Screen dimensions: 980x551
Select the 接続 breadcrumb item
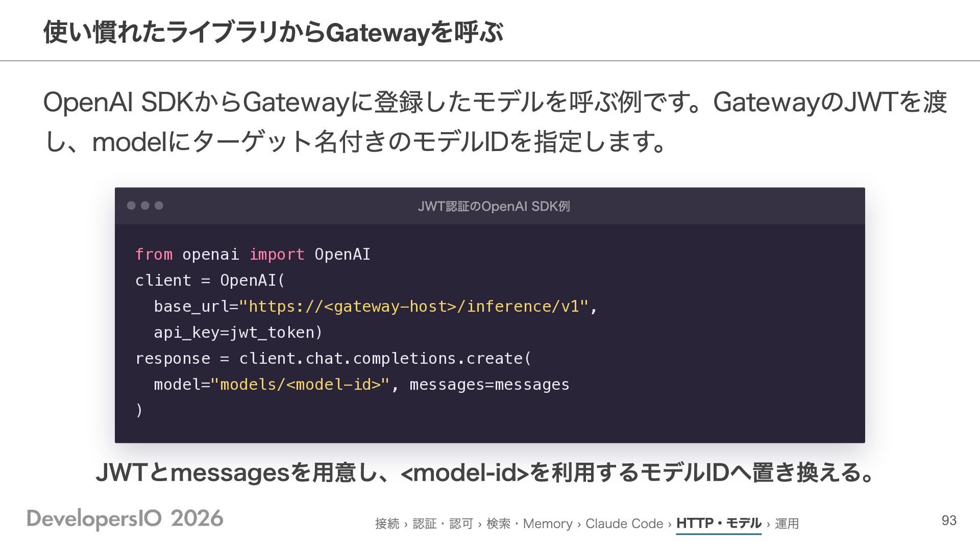click(x=387, y=523)
